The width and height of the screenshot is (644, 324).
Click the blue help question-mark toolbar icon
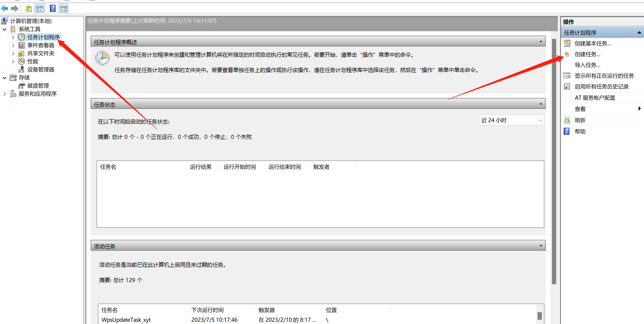(53, 9)
